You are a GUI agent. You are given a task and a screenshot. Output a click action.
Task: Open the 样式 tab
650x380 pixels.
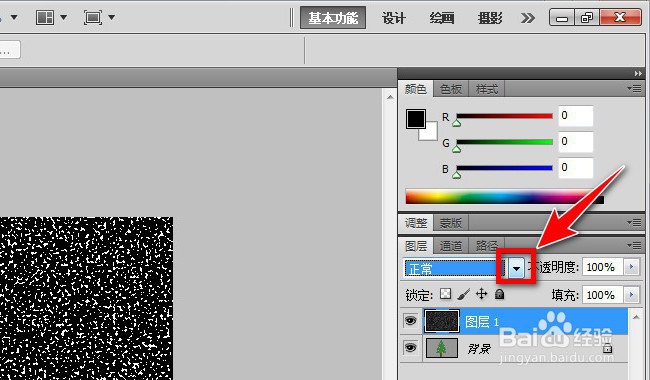click(x=487, y=89)
